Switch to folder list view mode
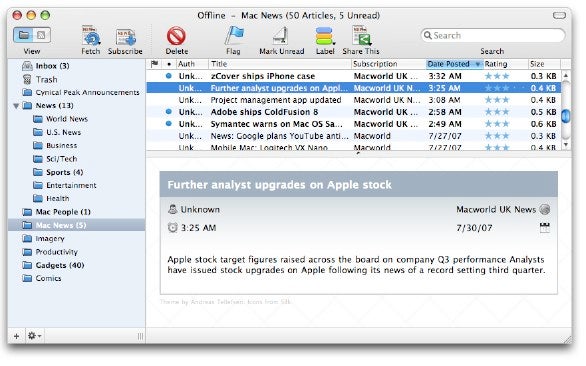 [x=24, y=35]
